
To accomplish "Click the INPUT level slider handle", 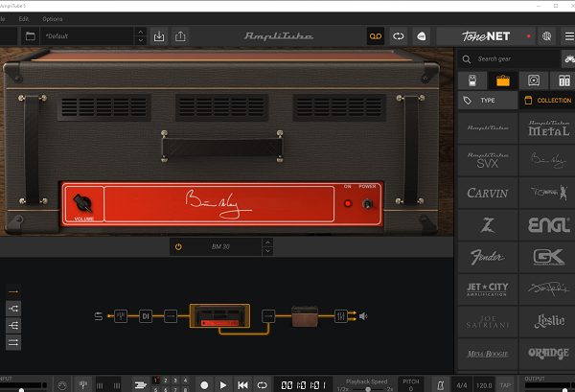I will pos(22,390).
